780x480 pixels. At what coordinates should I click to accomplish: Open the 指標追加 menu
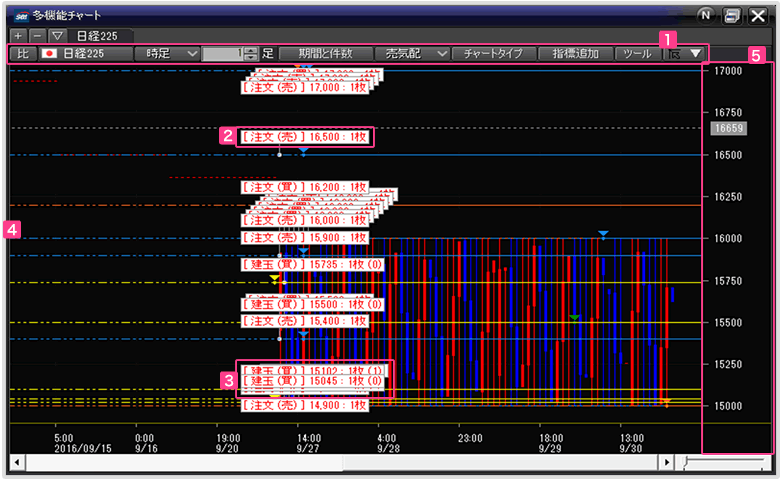[575, 54]
